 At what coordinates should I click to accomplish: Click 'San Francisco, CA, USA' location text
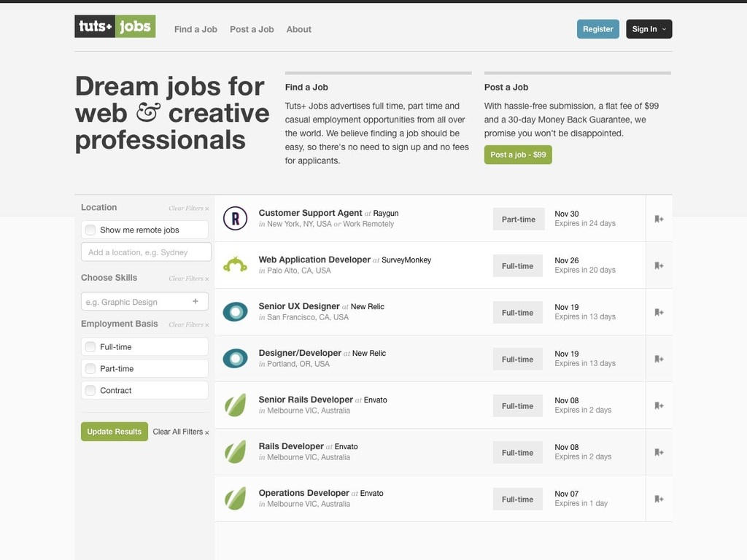(308, 317)
